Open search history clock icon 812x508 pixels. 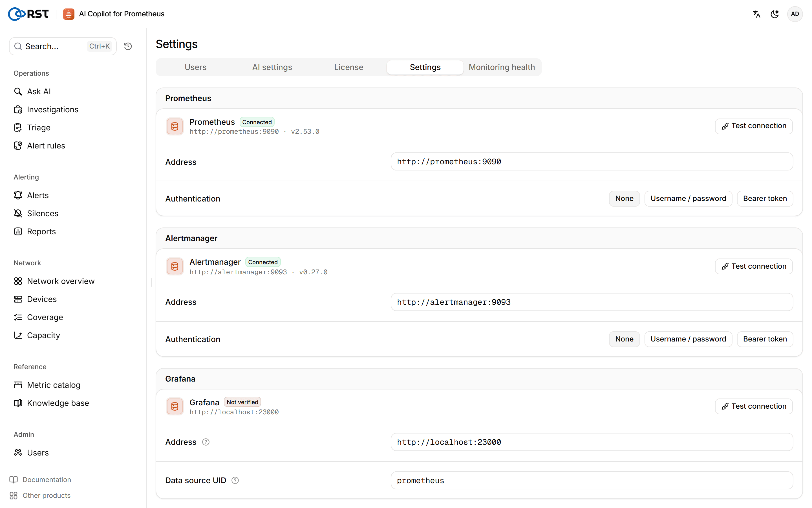coord(128,46)
